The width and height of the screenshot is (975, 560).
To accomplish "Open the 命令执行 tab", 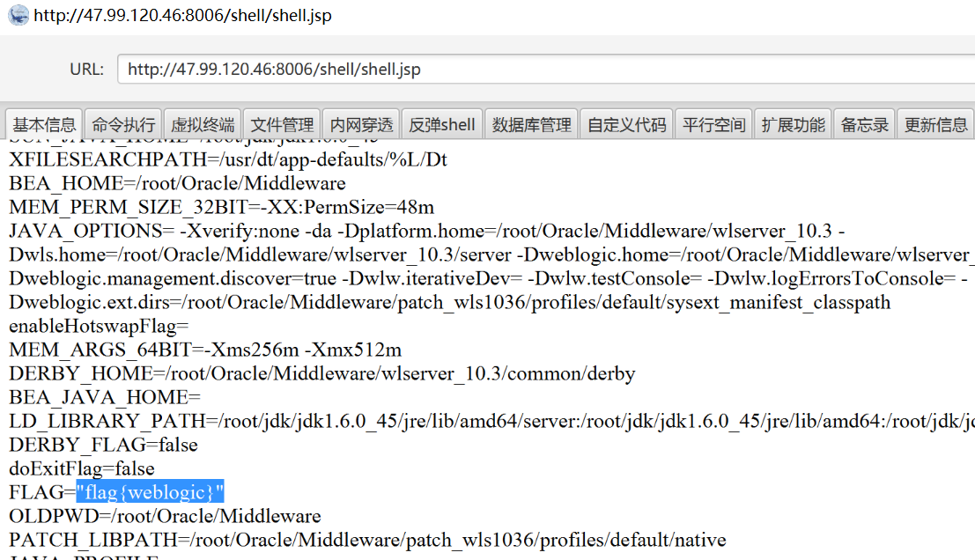I will [122, 123].
